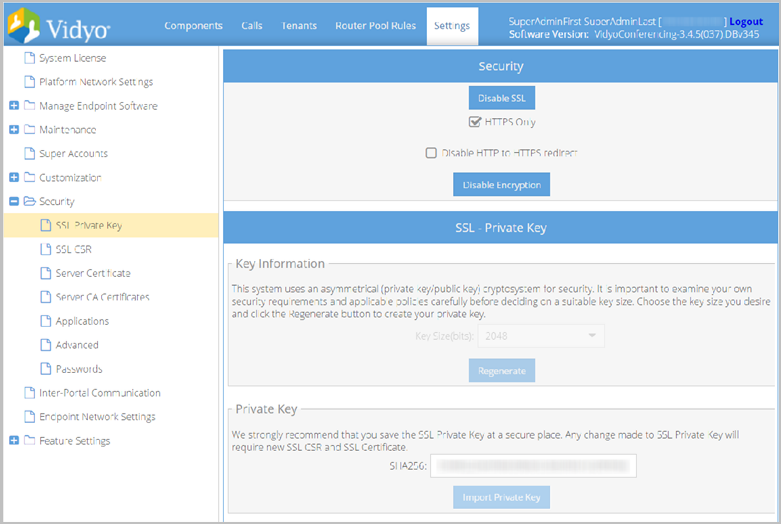
Task: Click the Server Certificate page icon
Action: (x=46, y=273)
